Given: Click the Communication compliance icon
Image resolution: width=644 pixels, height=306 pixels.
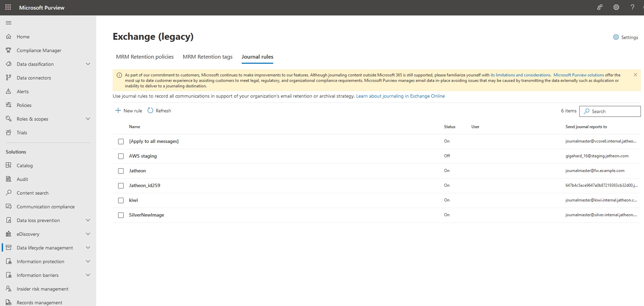Looking at the screenshot, I should [x=9, y=207].
